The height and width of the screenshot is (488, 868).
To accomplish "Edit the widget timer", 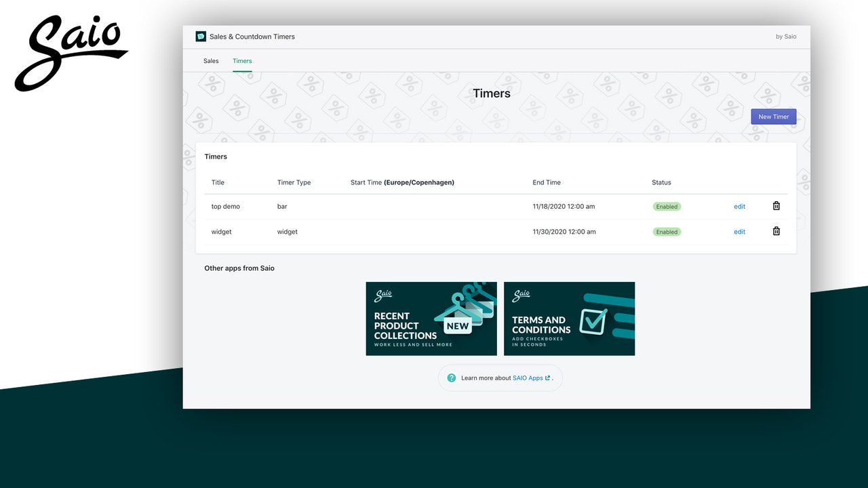I will coord(739,231).
